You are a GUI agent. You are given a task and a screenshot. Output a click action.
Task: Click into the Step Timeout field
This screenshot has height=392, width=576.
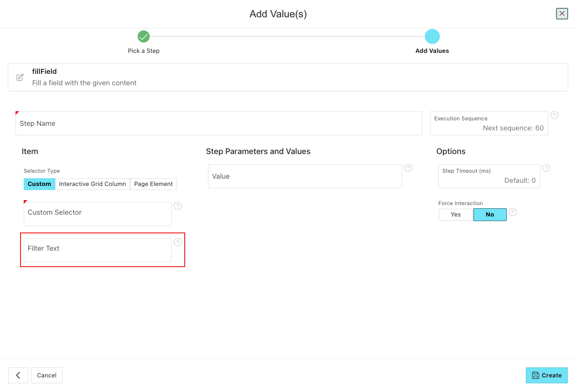489,177
